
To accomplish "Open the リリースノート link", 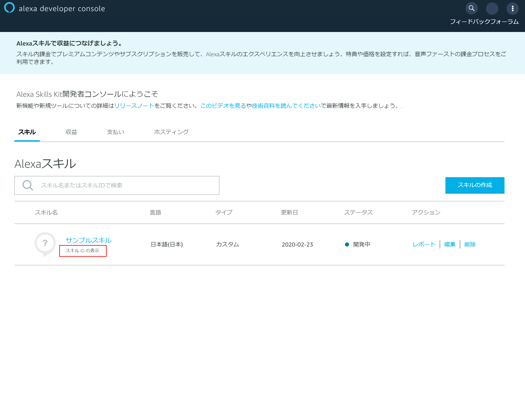I will point(134,106).
